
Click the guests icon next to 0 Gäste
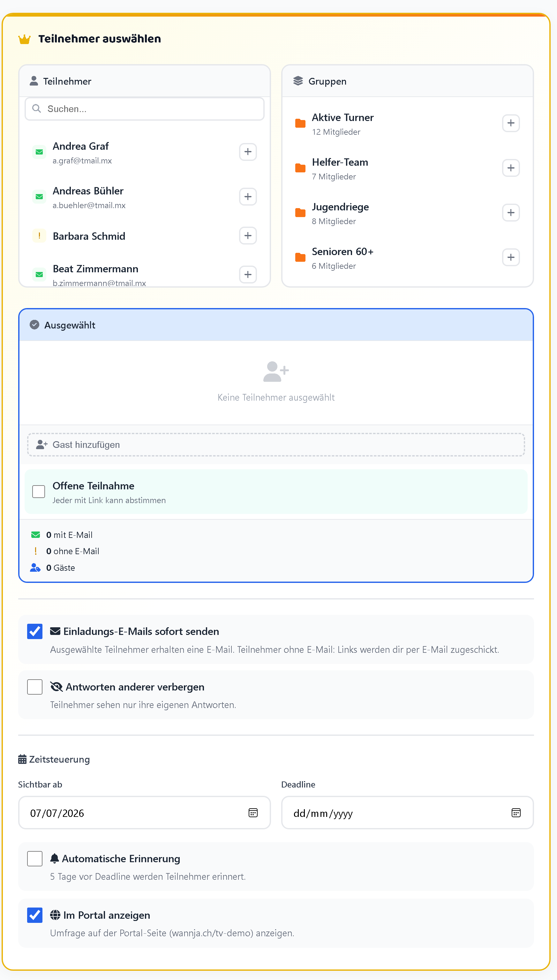35,568
